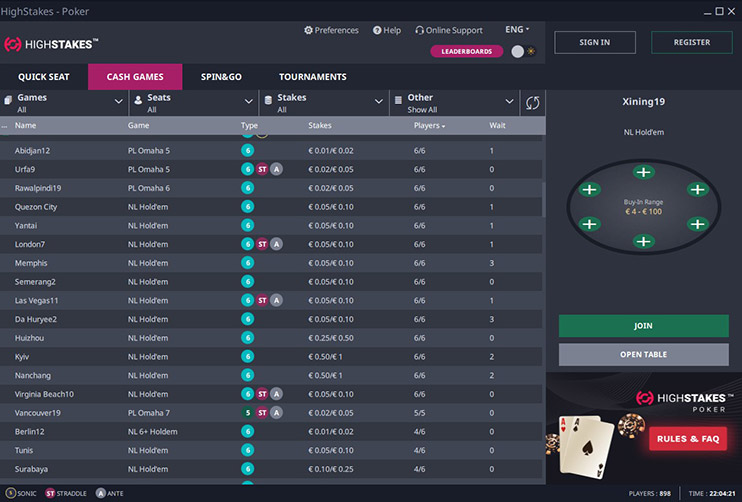Expand the Seats filter dropdown
This screenshot has height=502, width=742.
tap(194, 103)
